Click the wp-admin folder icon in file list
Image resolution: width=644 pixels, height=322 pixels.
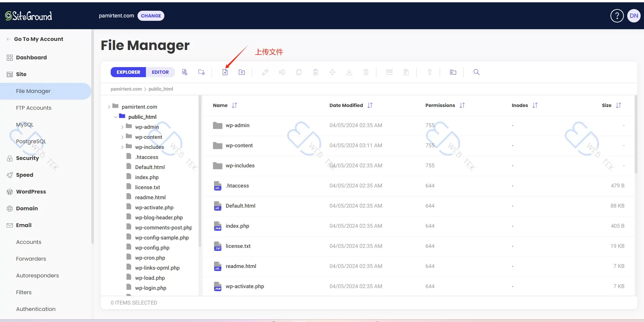218,125
